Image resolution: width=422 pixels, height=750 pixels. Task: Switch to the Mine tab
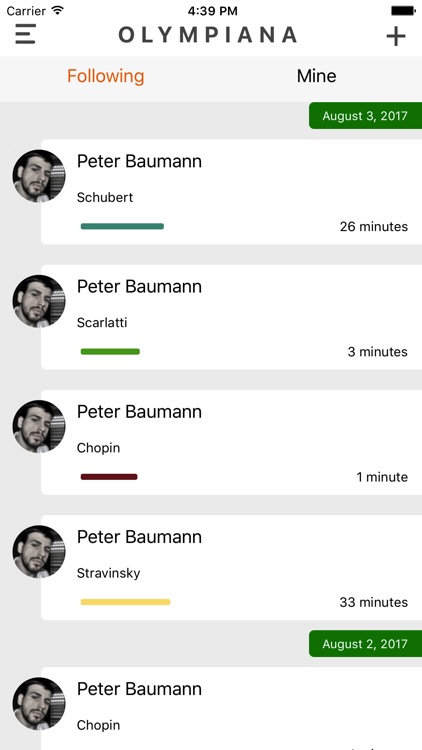point(316,76)
